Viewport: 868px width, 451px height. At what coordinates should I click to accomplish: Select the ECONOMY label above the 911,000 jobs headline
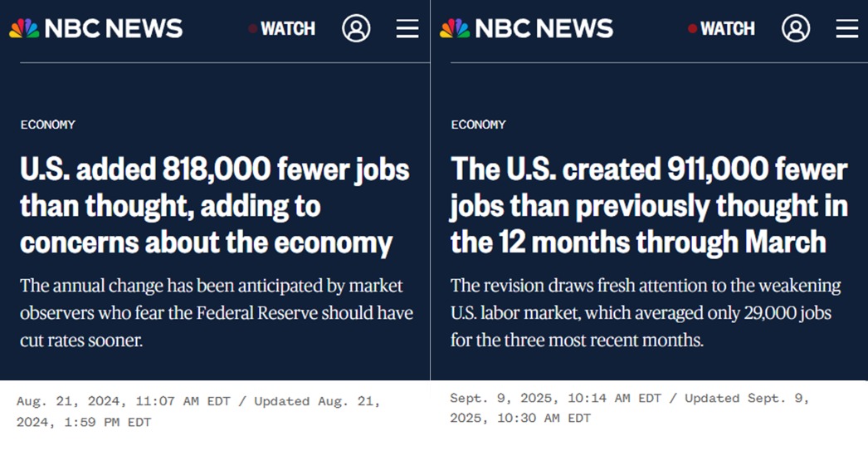[x=479, y=125]
